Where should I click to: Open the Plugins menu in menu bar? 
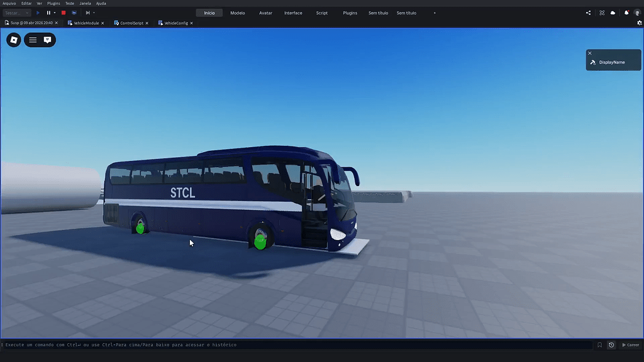pyautogui.click(x=53, y=3)
